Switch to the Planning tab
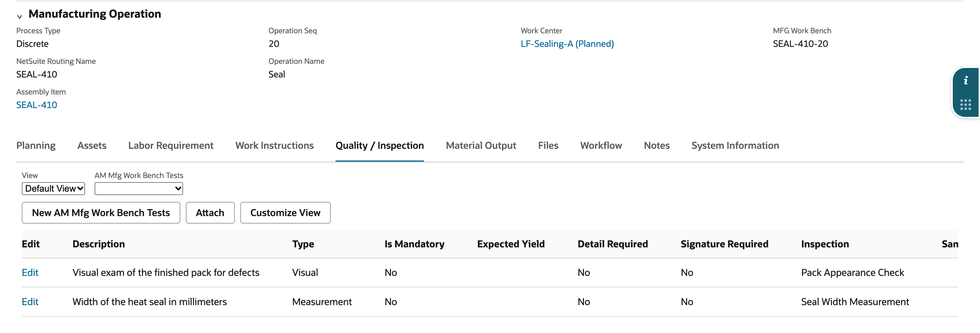Viewport: 980px width, 333px height. coord(36,145)
